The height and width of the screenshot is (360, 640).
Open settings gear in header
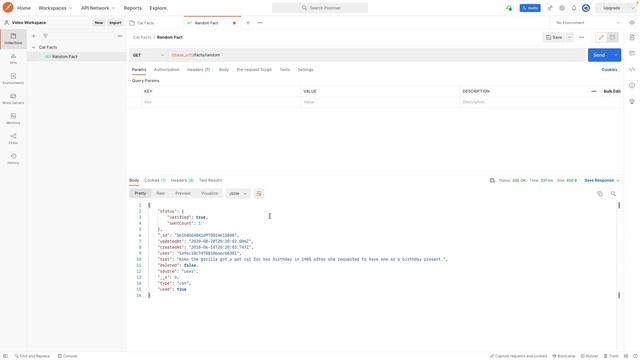(562, 8)
